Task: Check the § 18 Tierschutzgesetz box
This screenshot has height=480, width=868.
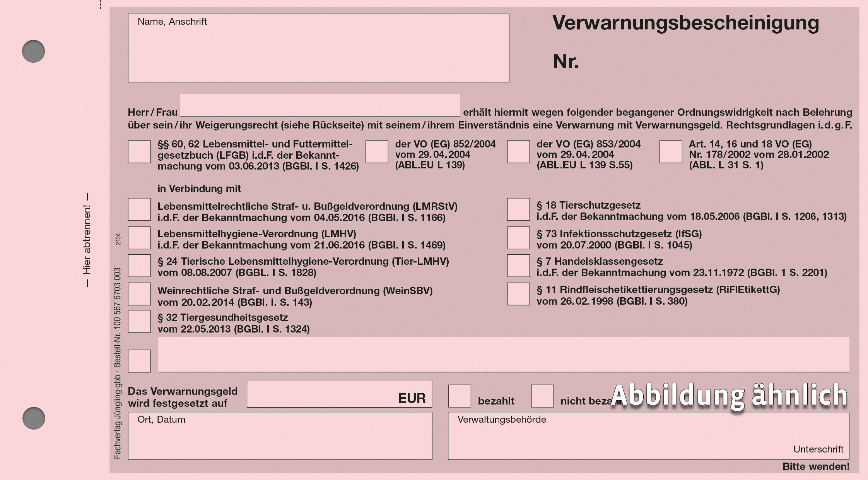Action: (518, 209)
